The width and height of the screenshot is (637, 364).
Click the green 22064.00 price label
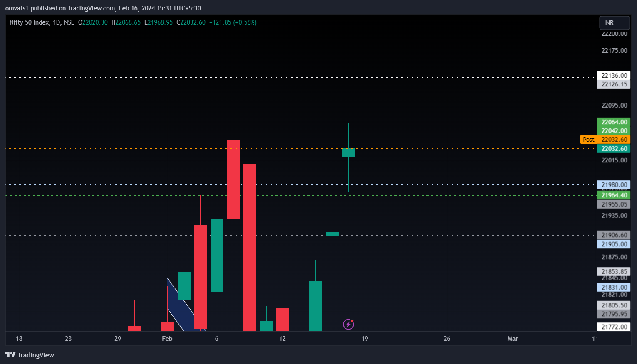pos(614,122)
